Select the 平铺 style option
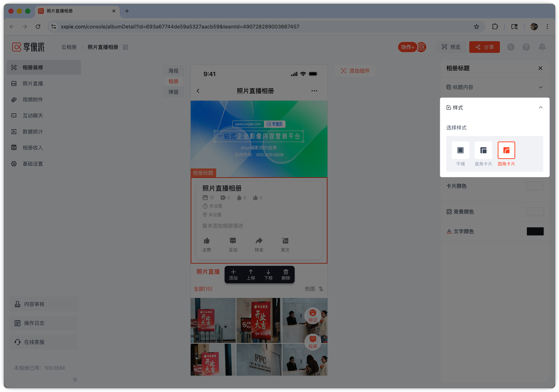The image size is (559, 392). (x=460, y=150)
